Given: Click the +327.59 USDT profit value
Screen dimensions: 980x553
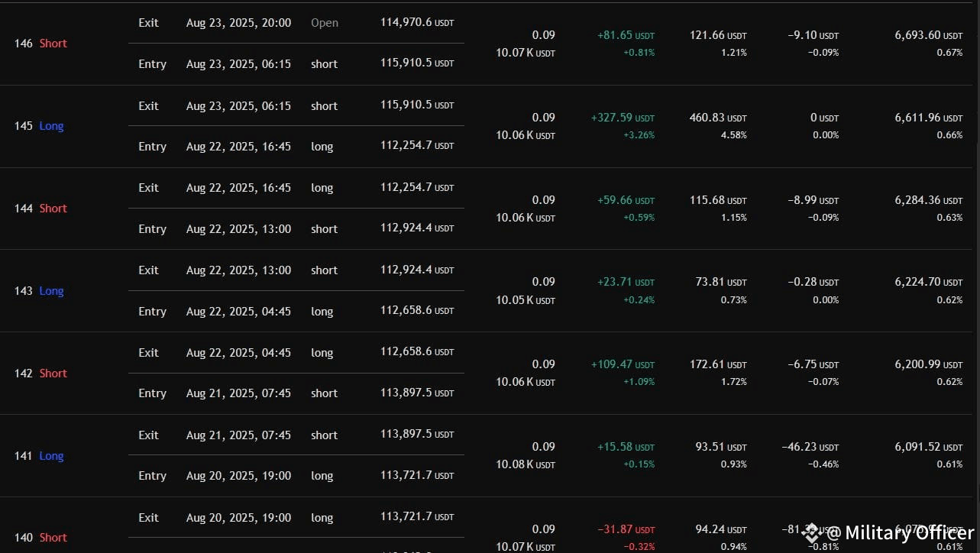Looking at the screenshot, I should point(623,118).
